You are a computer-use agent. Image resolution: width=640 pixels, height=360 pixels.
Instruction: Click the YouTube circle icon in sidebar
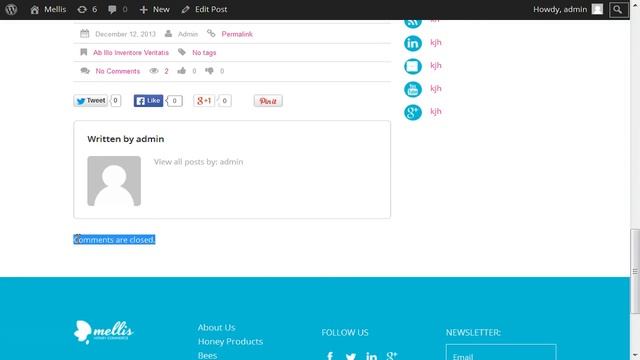click(x=413, y=89)
